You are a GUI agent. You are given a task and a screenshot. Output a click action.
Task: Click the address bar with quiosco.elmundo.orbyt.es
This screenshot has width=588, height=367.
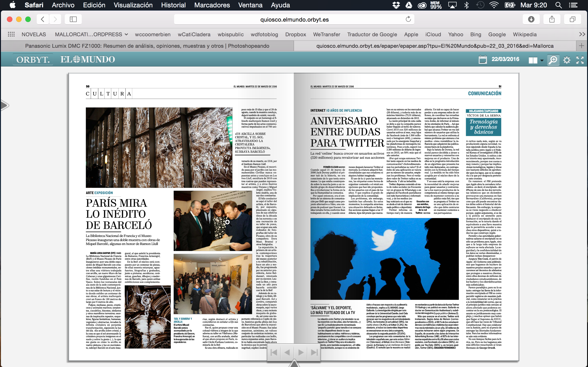[x=294, y=19]
